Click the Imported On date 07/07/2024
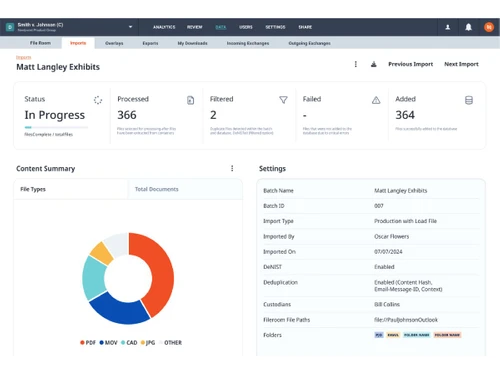 coord(388,252)
